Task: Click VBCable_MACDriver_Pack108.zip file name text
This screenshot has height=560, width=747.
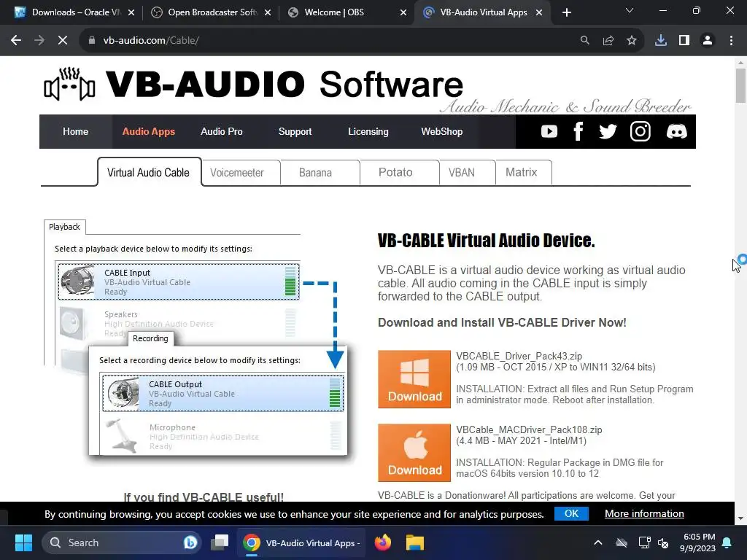Action: (529, 429)
